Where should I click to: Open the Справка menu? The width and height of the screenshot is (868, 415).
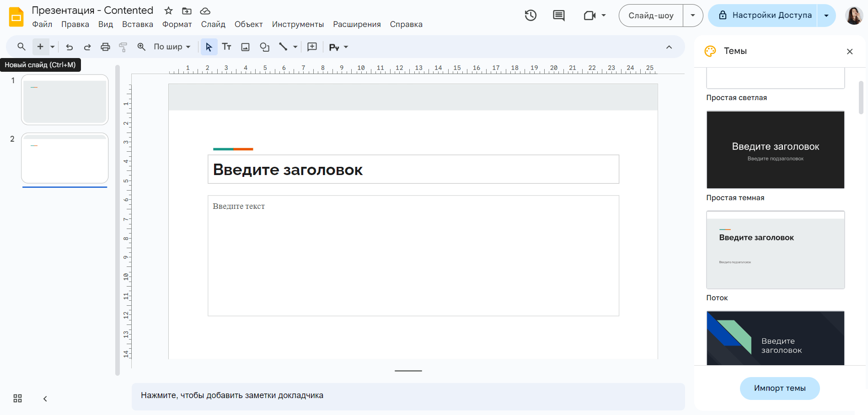tap(406, 24)
